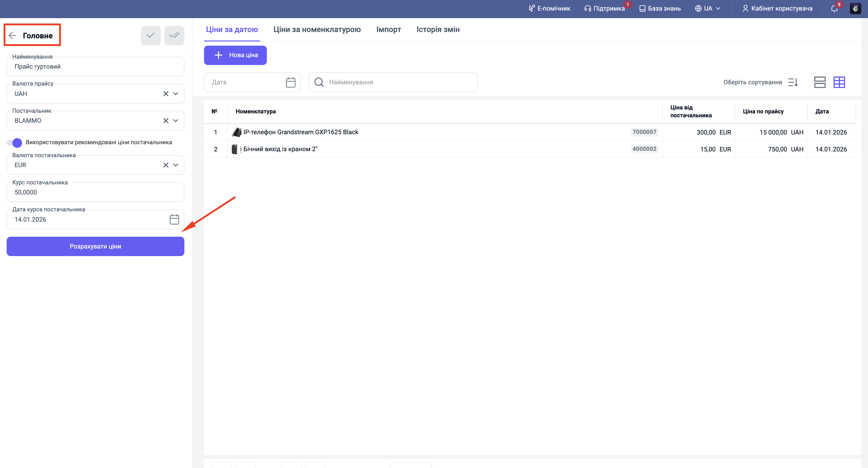Open the notifications bell
The height and width of the screenshot is (468, 868).
(x=834, y=8)
